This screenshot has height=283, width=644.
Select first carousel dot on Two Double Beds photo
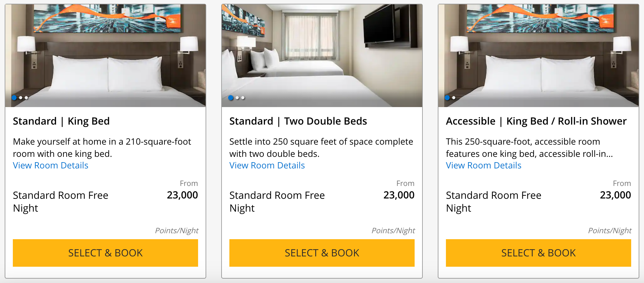(x=231, y=98)
